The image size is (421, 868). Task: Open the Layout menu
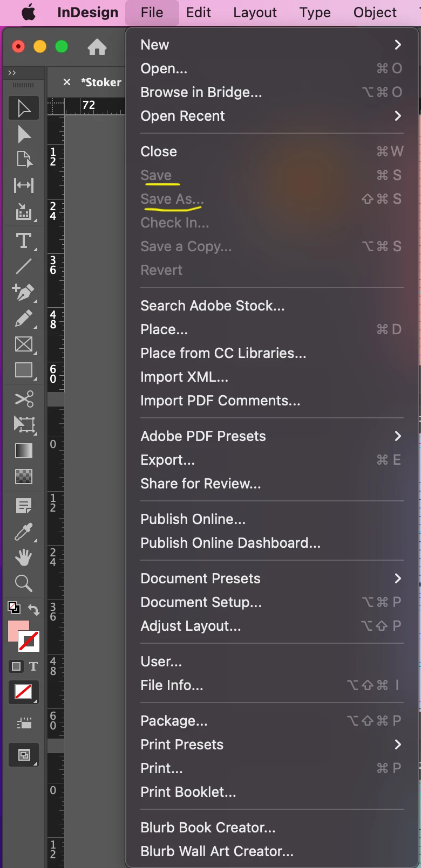tap(255, 12)
